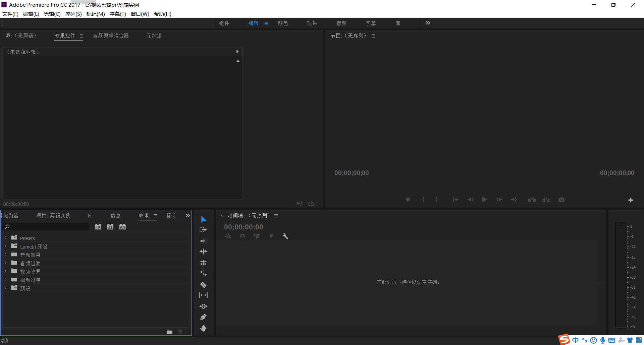Select the Pen tool
The image size is (644, 345).
[x=203, y=317]
